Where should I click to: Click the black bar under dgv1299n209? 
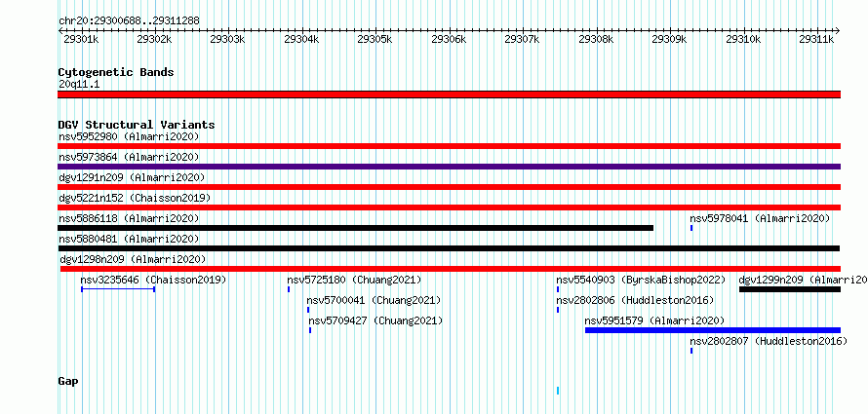tap(790, 289)
